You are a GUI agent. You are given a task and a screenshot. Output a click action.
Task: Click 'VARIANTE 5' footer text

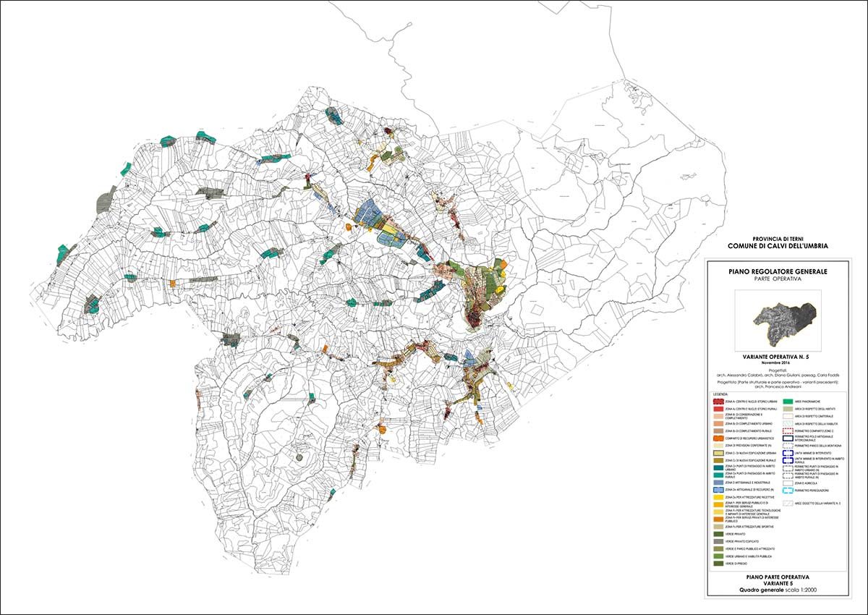(x=778, y=583)
